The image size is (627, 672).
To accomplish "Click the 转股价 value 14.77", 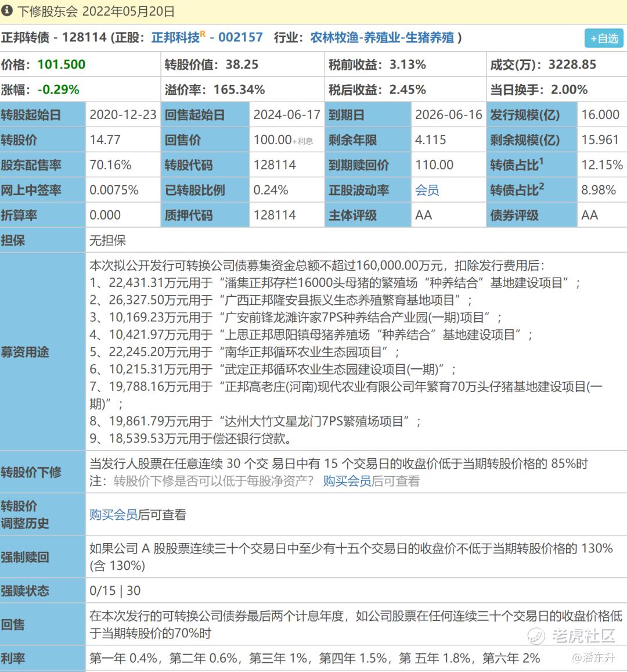I will pos(105,140).
